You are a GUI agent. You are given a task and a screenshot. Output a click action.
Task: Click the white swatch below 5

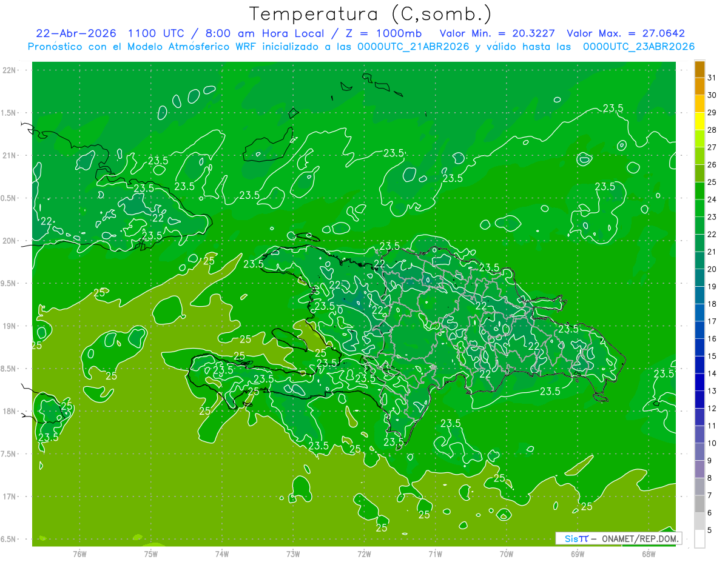point(699,539)
